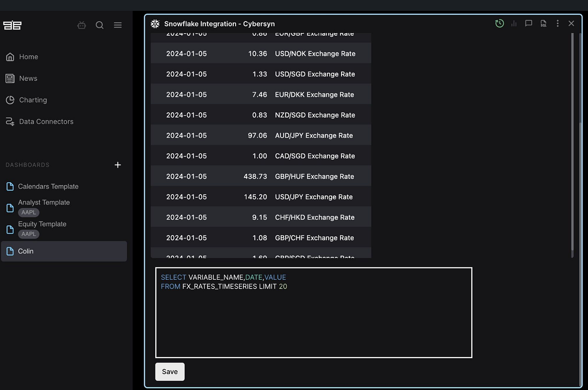Expand dashboards with the plus icon
The width and height of the screenshot is (588, 390).
118,165
